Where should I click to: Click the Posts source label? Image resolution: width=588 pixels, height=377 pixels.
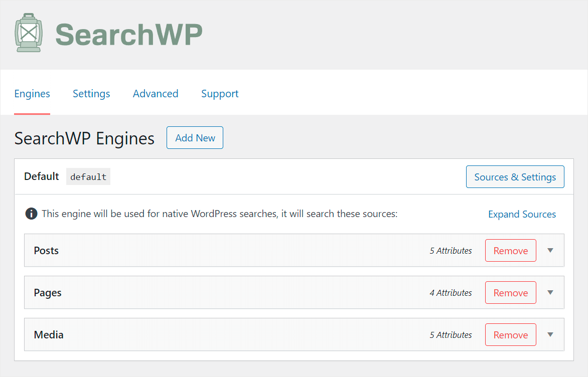click(46, 250)
